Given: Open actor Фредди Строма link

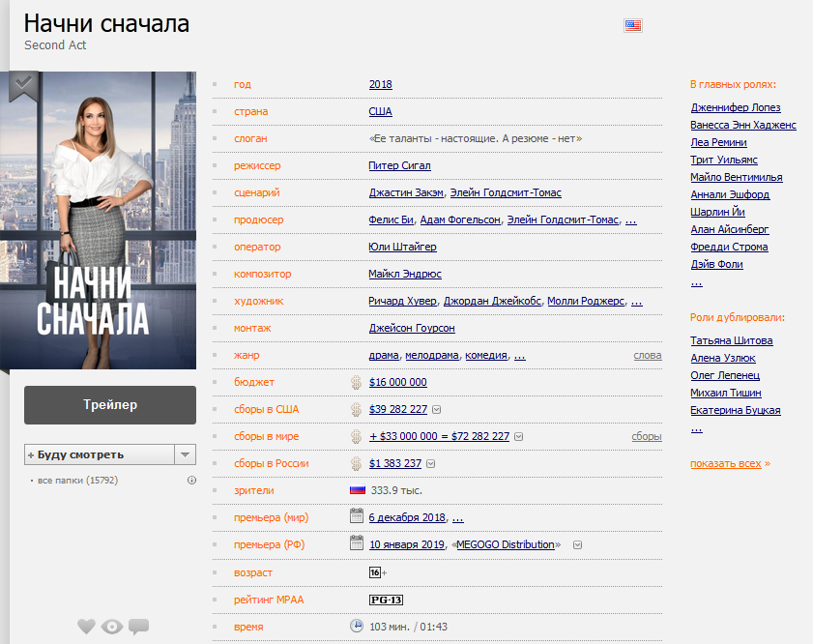Looking at the screenshot, I should tap(729, 247).
